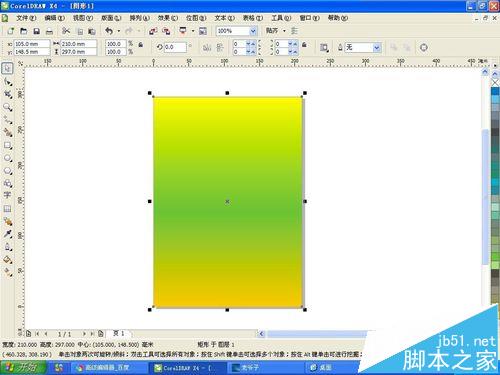This screenshot has width=500, height=375.
Task: Switch to the 页 1 page tab
Action: pyautogui.click(x=119, y=333)
